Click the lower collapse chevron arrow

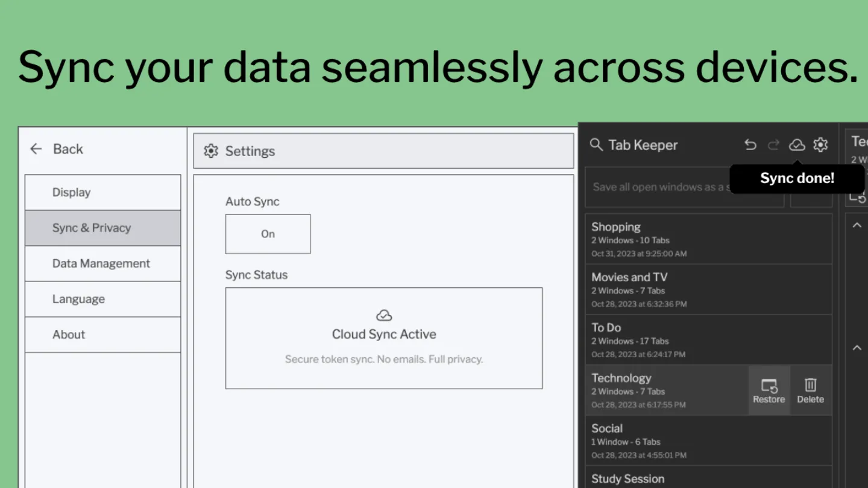point(857,348)
